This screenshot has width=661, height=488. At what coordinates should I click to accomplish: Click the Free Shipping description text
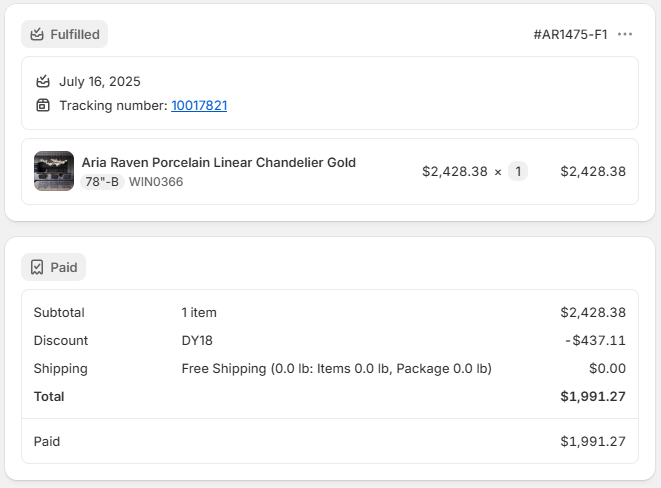pos(336,368)
